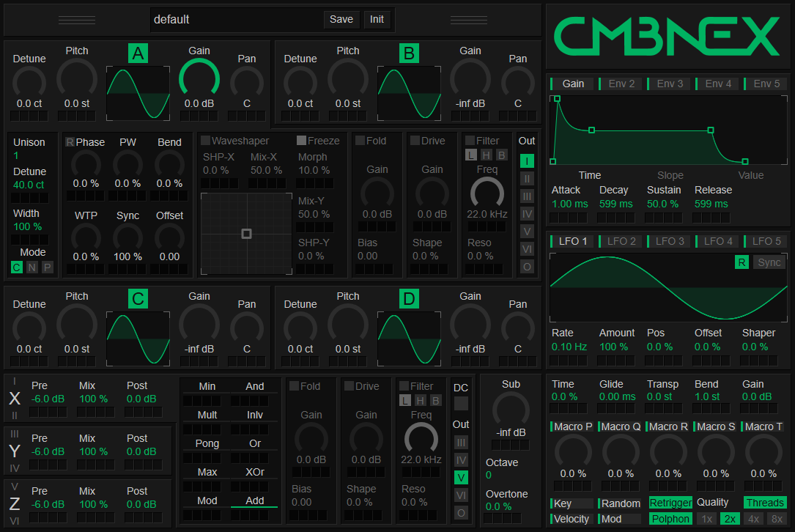Image resolution: width=795 pixels, height=532 pixels.
Task: Open the LFO 2 tab
Action: pyautogui.click(x=621, y=241)
